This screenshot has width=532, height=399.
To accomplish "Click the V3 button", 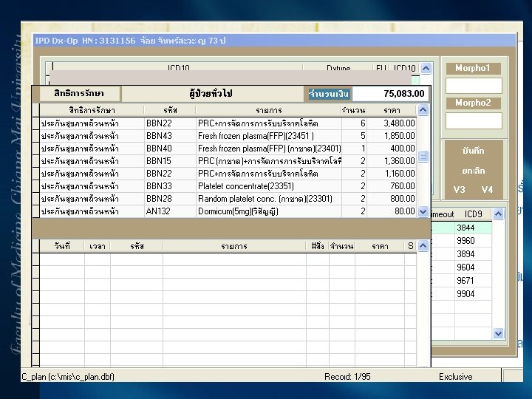I will click(459, 190).
